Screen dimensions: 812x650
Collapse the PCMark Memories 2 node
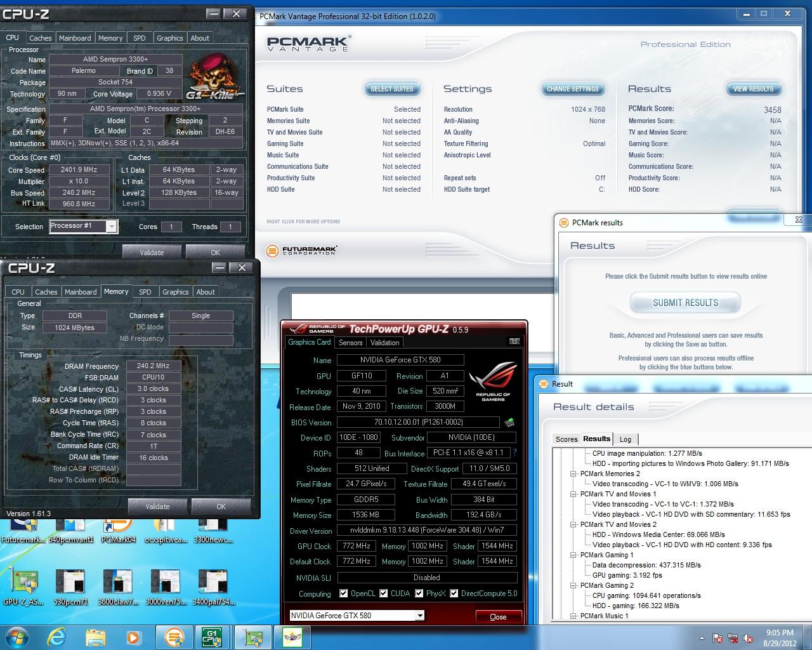tap(573, 474)
